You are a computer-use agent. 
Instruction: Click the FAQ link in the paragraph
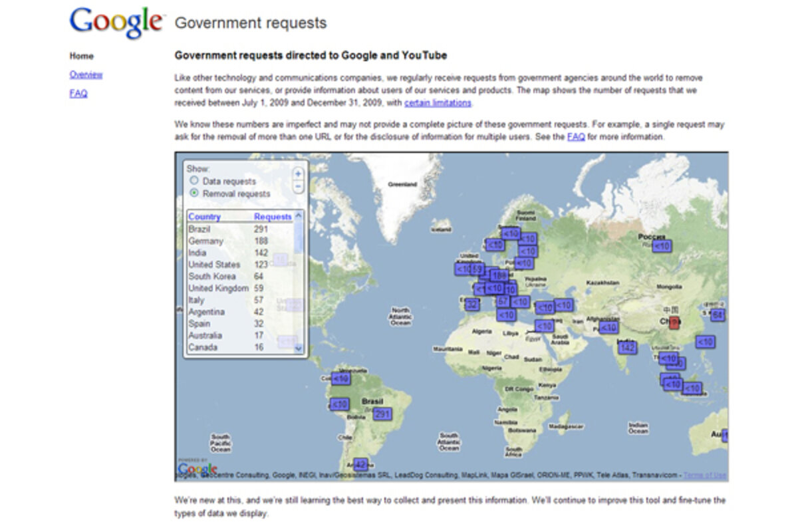(x=575, y=137)
